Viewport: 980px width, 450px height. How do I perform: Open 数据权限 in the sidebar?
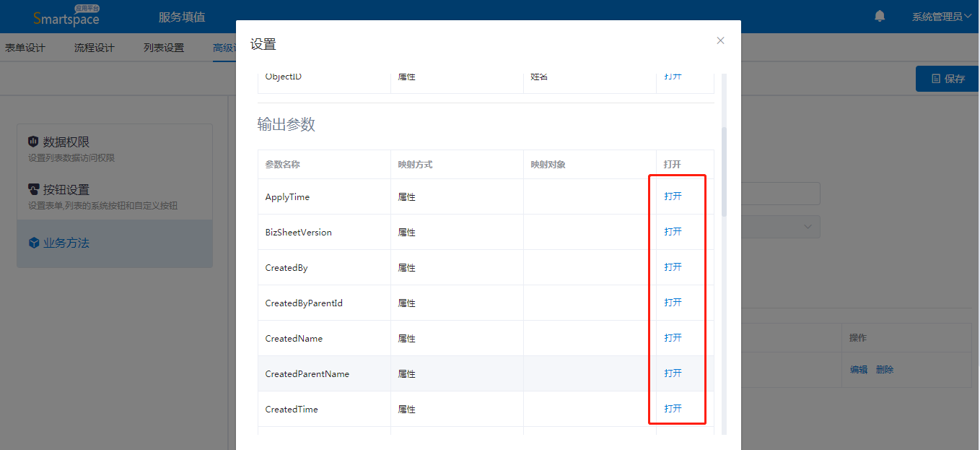click(115, 148)
